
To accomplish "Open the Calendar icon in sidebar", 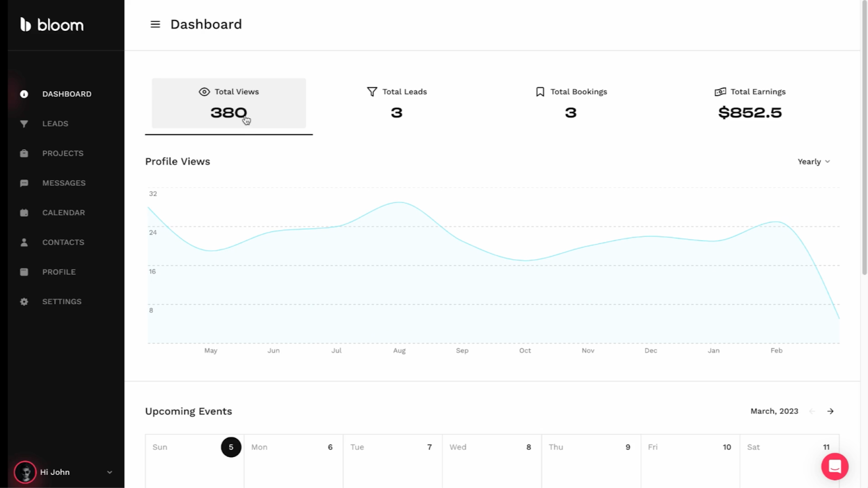I will (24, 213).
